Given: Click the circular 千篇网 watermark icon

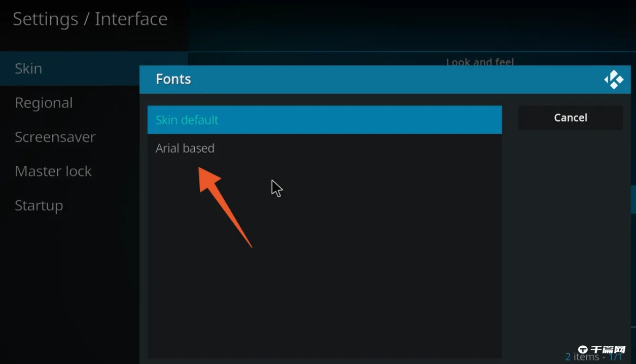Looking at the screenshot, I should (583, 350).
